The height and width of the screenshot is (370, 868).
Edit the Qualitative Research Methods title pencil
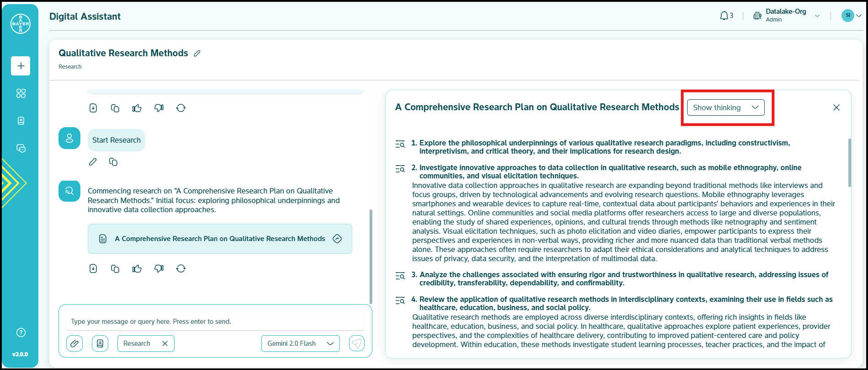197,54
